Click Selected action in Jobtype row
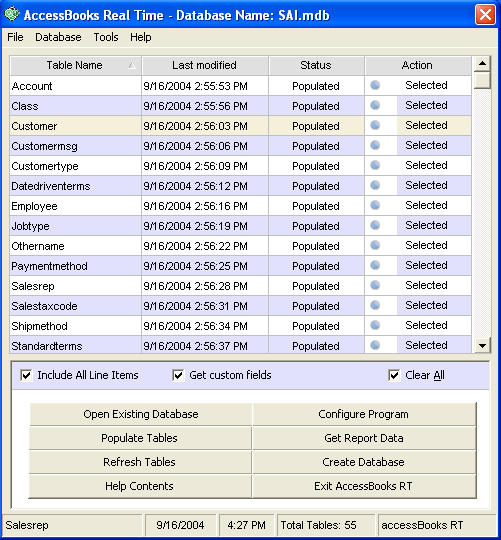Screen dimensions: 501x540 pyautogui.click(x=426, y=225)
